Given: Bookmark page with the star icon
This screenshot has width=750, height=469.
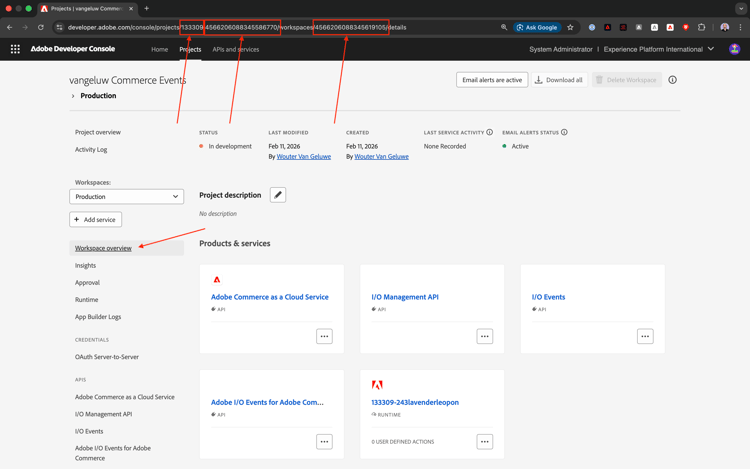Looking at the screenshot, I should click(x=570, y=27).
